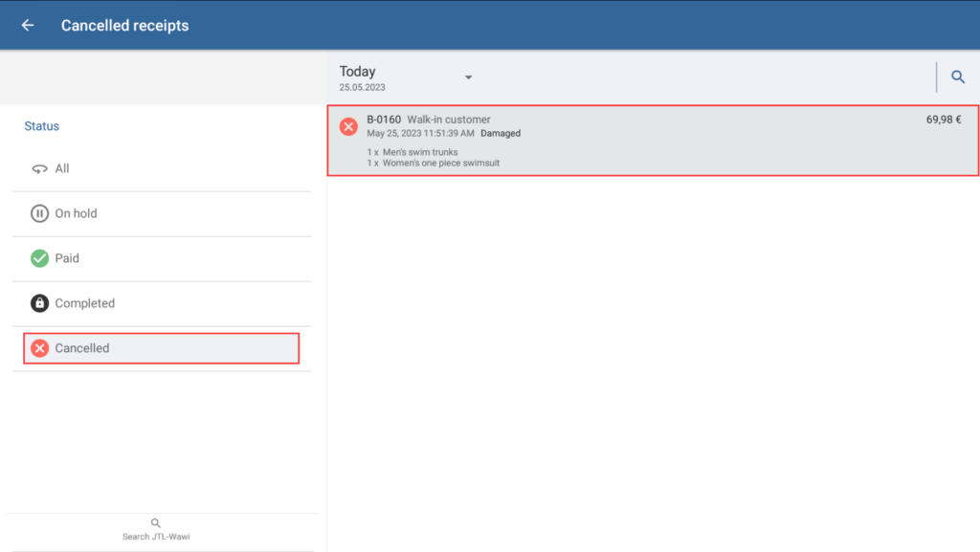Filter receipts by On hold
The width and height of the screenshot is (980, 552).
(x=76, y=213)
